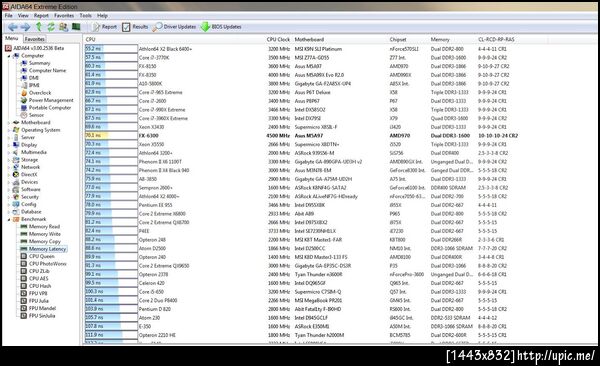
Task: Select CPU Queen benchmark
Action: [x=38, y=257]
